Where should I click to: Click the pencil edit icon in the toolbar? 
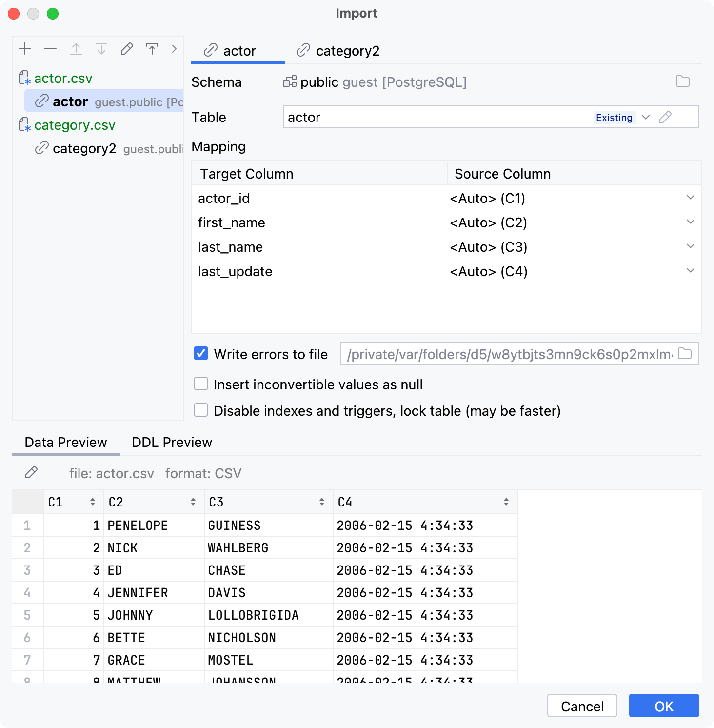[126, 49]
